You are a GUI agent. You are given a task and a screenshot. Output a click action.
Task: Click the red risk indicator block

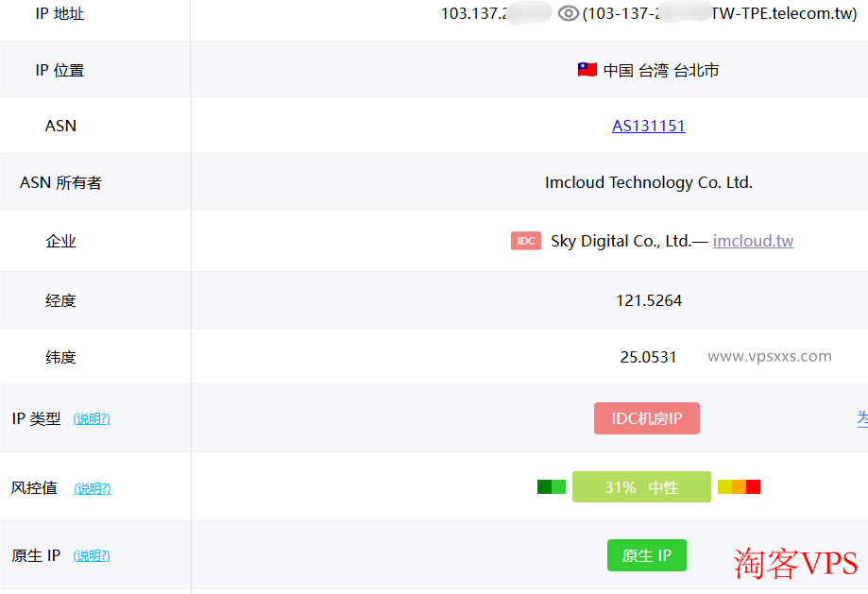click(751, 486)
